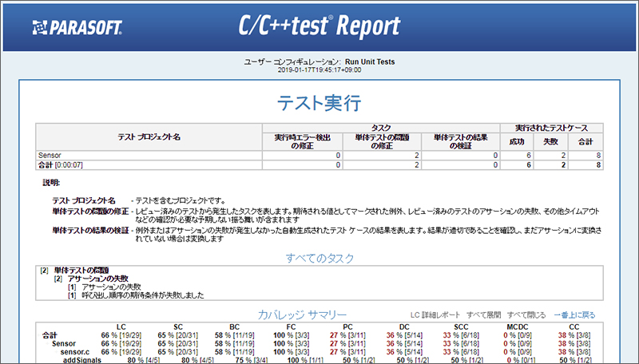Click the テスト プロジェクト名 table header
The width and height of the screenshot is (639, 364).
[149, 136]
